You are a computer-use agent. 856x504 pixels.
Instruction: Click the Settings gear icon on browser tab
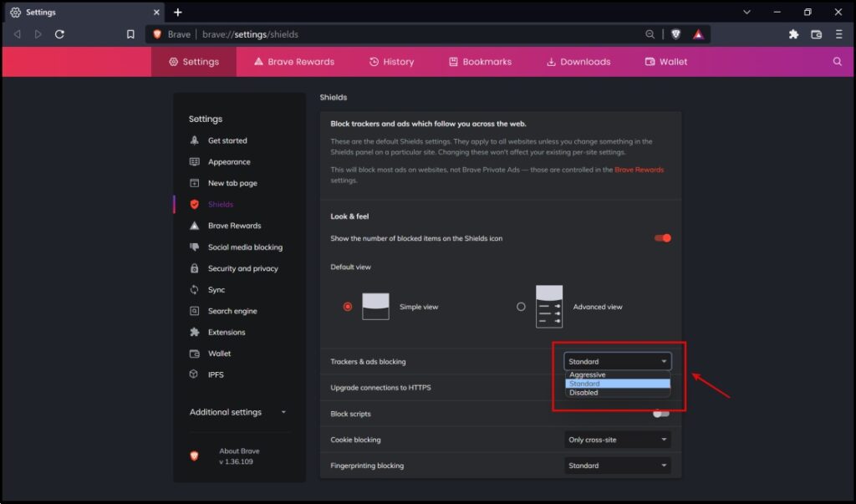(x=15, y=12)
